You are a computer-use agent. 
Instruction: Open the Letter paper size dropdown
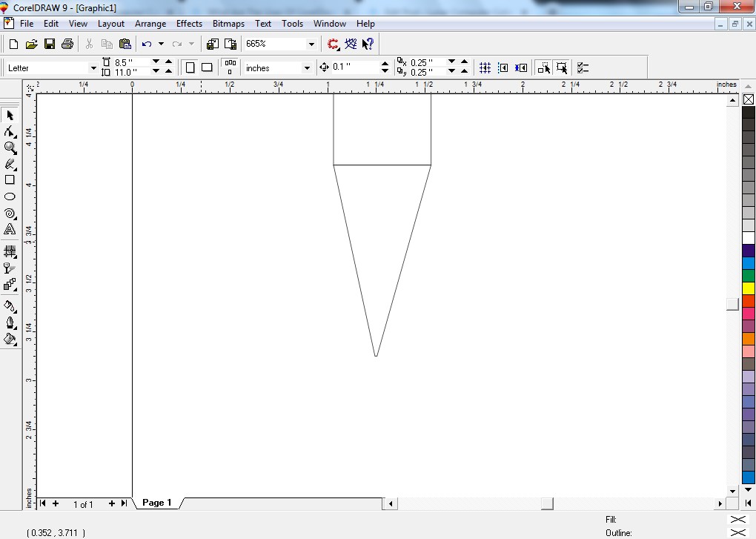93,68
